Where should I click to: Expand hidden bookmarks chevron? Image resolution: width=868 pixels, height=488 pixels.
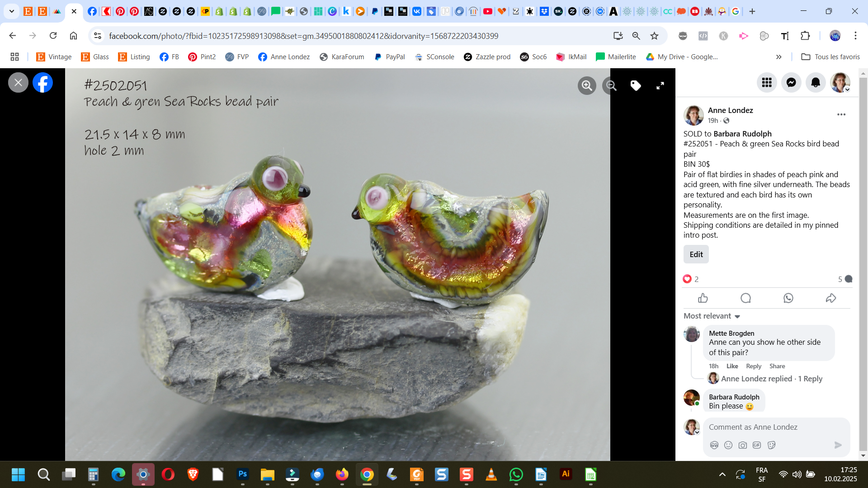click(x=778, y=57)
